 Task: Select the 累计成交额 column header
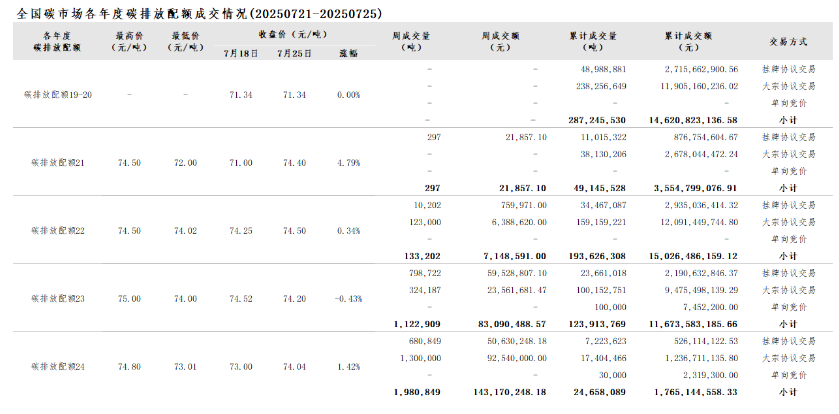[687, 42]
